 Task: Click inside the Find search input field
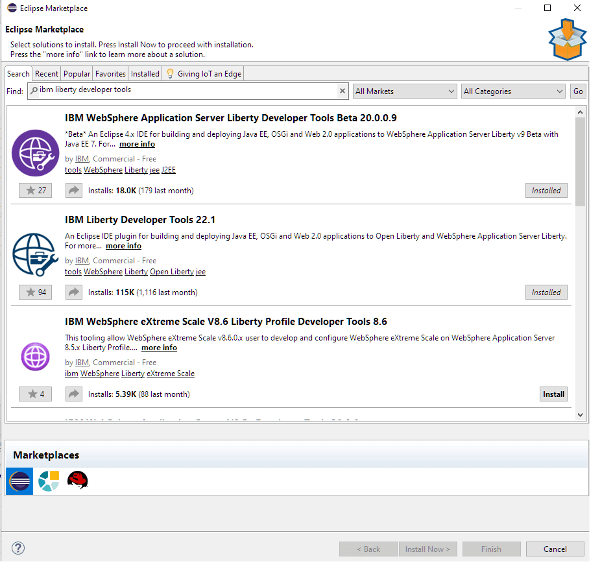[x=188, y=90]
